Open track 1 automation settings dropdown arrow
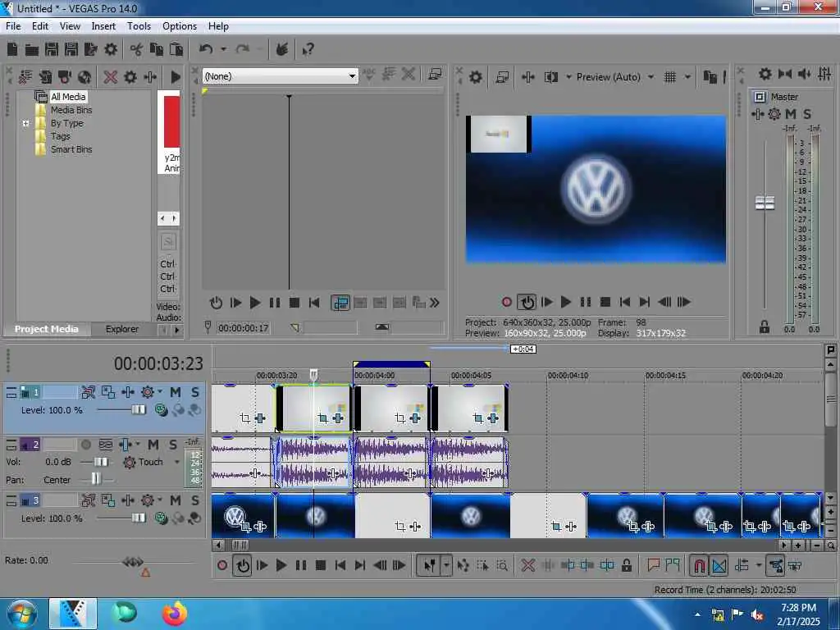The image size is (840, 630). (x=160, y=392)
